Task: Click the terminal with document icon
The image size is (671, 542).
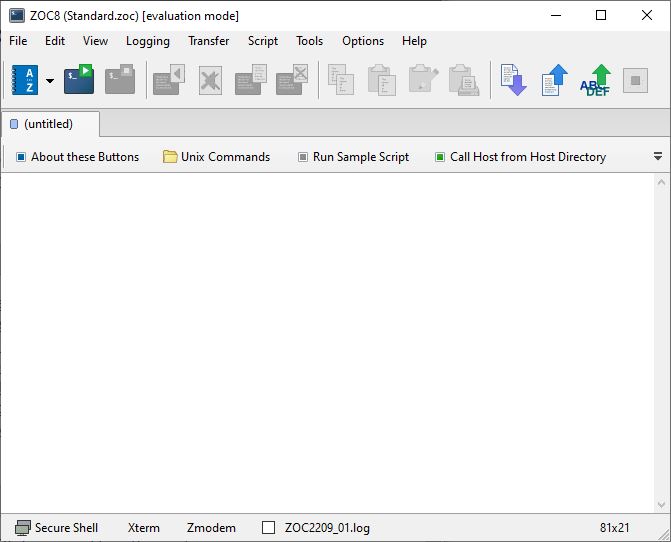Action: pos(251,80)
